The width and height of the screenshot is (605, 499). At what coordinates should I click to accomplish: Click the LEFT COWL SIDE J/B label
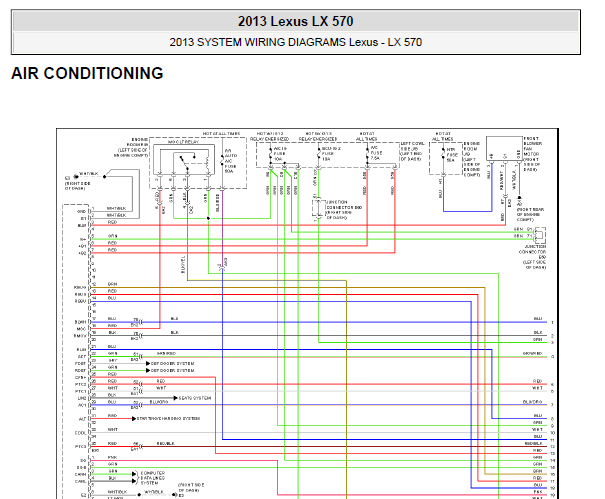[x=412, y=151]
